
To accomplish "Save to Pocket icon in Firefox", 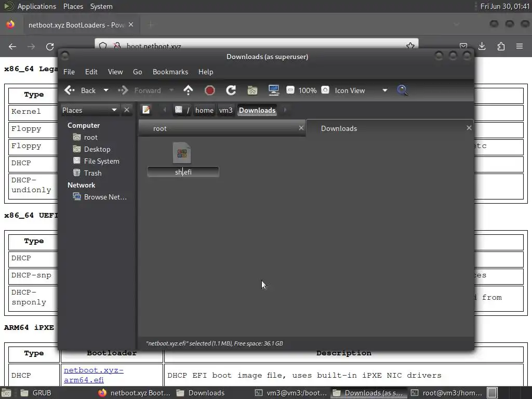I will click(x=463, y=46).
